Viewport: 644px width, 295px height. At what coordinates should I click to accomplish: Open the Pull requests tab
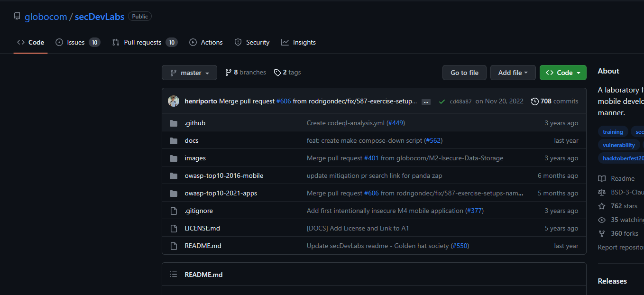tap(145, 42)
